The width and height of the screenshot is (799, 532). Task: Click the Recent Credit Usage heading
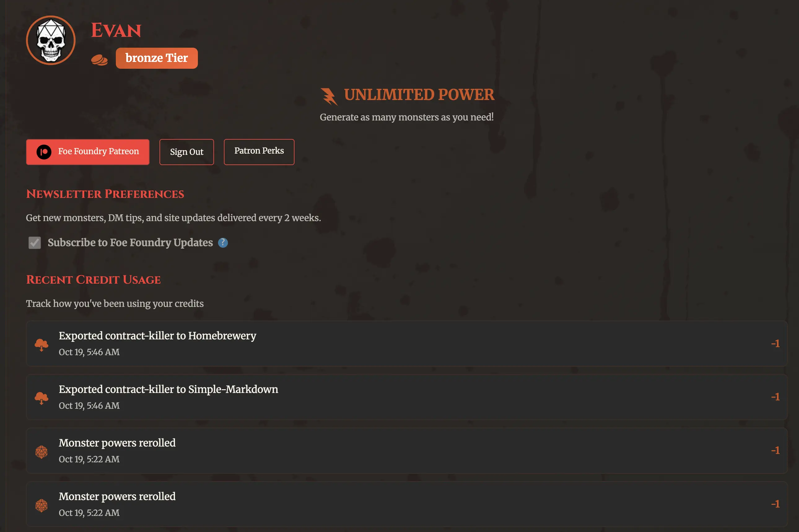point(94,280)
